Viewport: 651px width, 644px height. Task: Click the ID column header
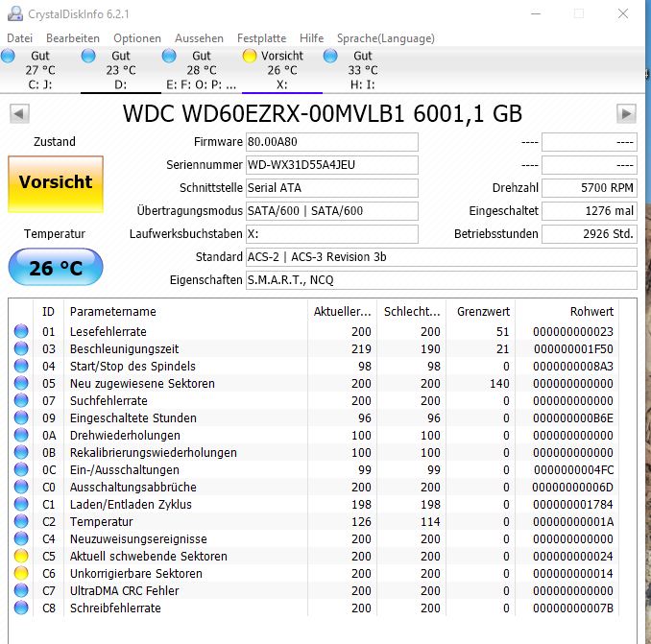click(49, 311)
